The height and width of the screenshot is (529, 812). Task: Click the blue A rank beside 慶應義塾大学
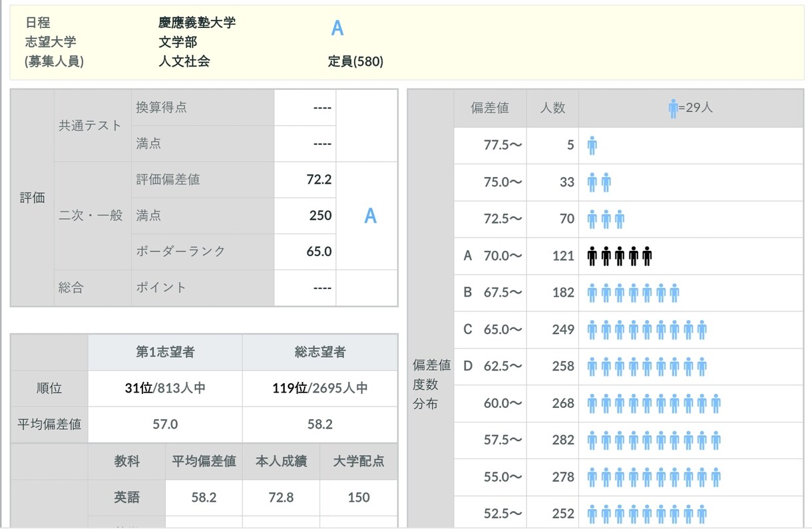[337, 28]
